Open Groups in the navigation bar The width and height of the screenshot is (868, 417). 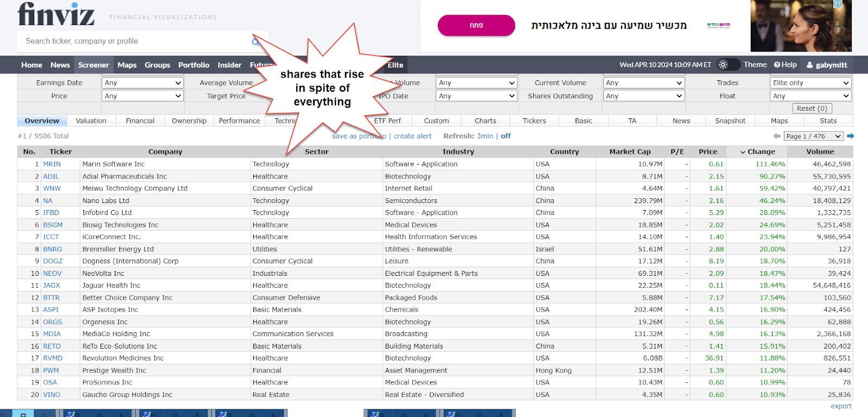click(x=157, y=65)
